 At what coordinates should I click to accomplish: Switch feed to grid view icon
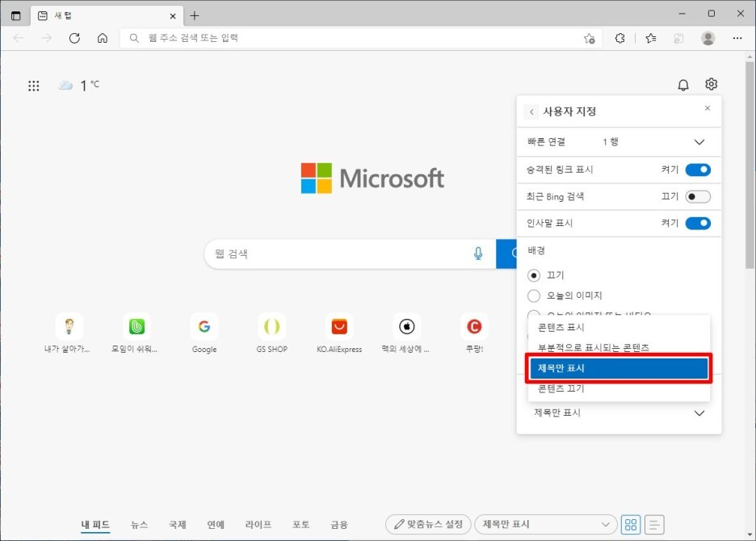coord(631,525)
